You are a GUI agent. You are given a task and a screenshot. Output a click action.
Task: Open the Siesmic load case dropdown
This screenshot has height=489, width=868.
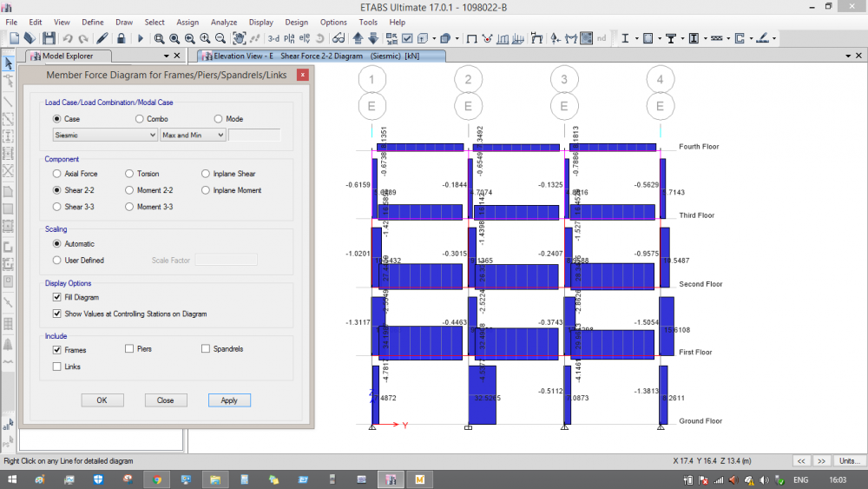pyautogui.click(x=105, y=135)
